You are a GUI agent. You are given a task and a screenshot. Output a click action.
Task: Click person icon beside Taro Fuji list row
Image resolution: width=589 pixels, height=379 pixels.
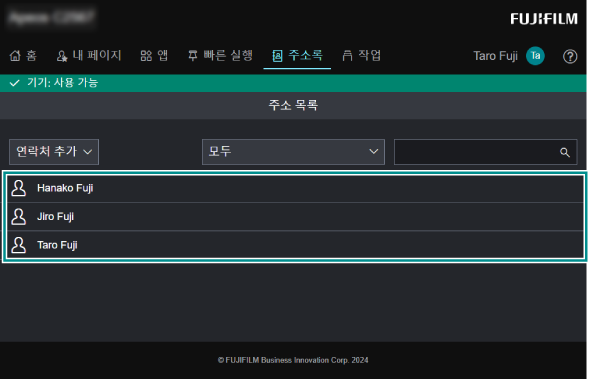(x=18, y=245)
